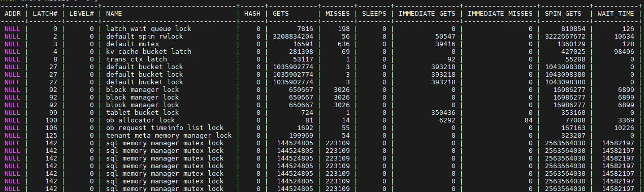Click IMMEDIATE_MISSES value 84
Image resolution: width=644 pixels, height=192 pixels.
[x=529, y=120]
